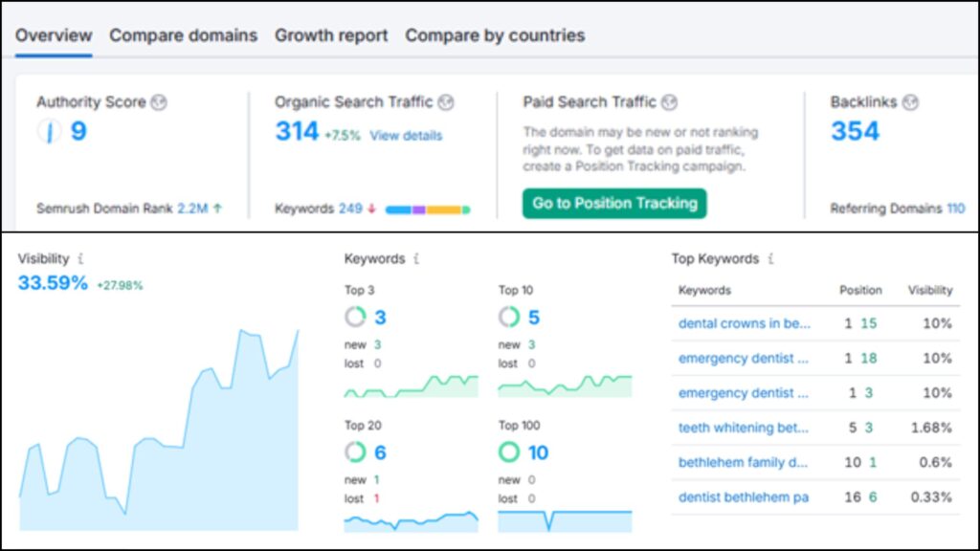This screenshot has width=980, height=551.
Task: Open the View details link
Action: pos(406,136)
